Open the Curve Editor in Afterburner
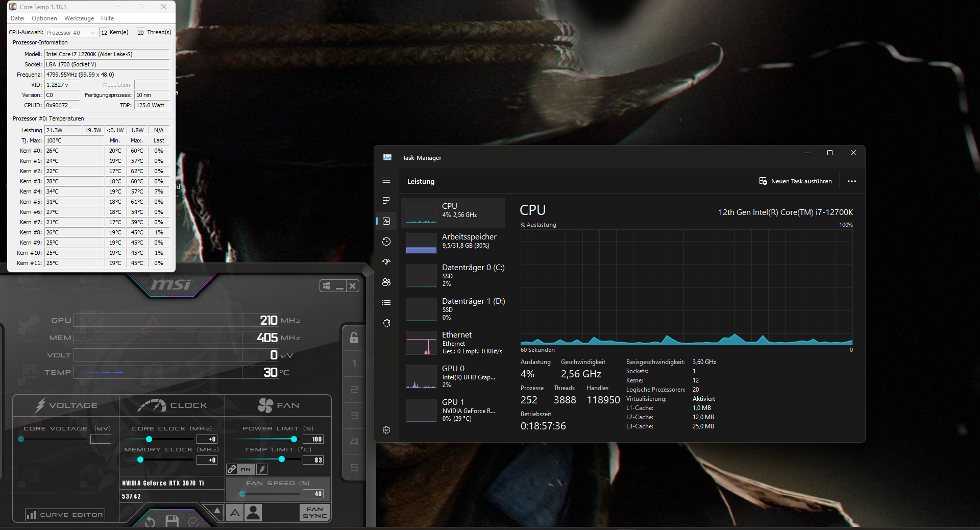Image resolution: width=980 pixels, height=530 pixels. tap(65, 515)
